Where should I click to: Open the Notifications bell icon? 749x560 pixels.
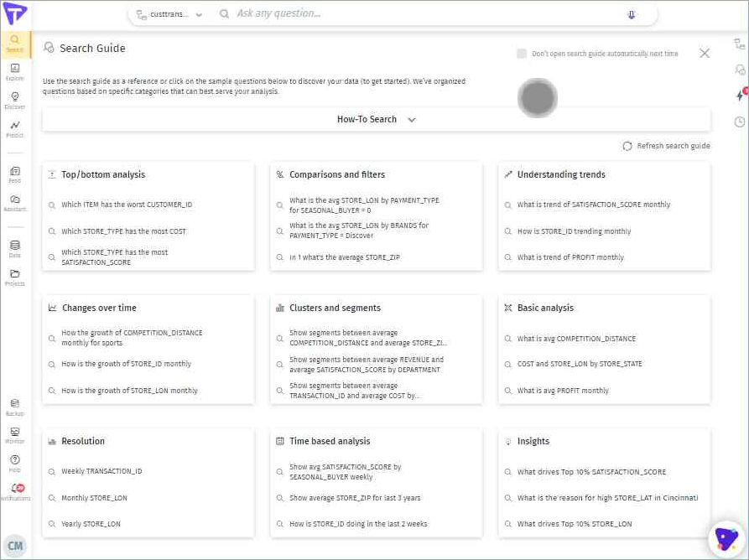(16, 490)
